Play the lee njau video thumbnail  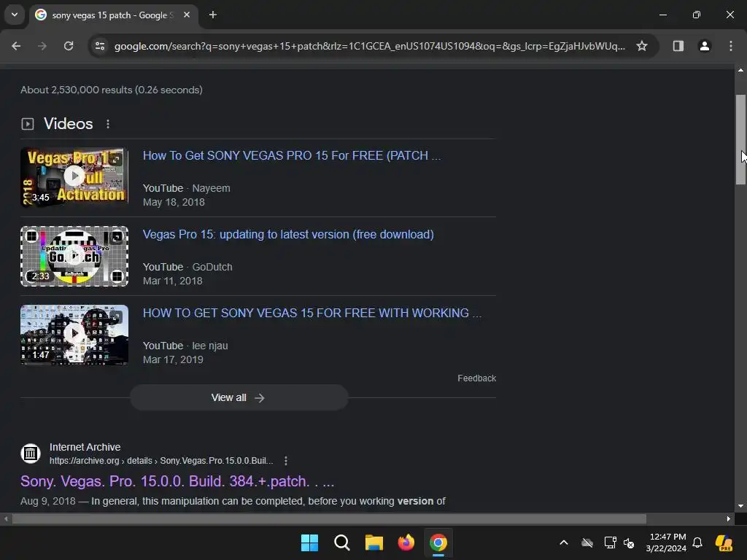tap(74, 335)
